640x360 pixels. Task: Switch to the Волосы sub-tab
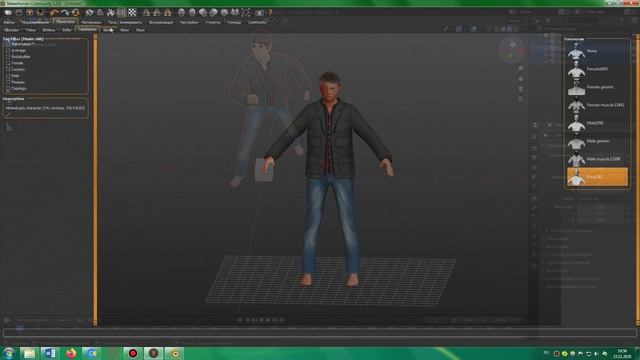(49, 30)
